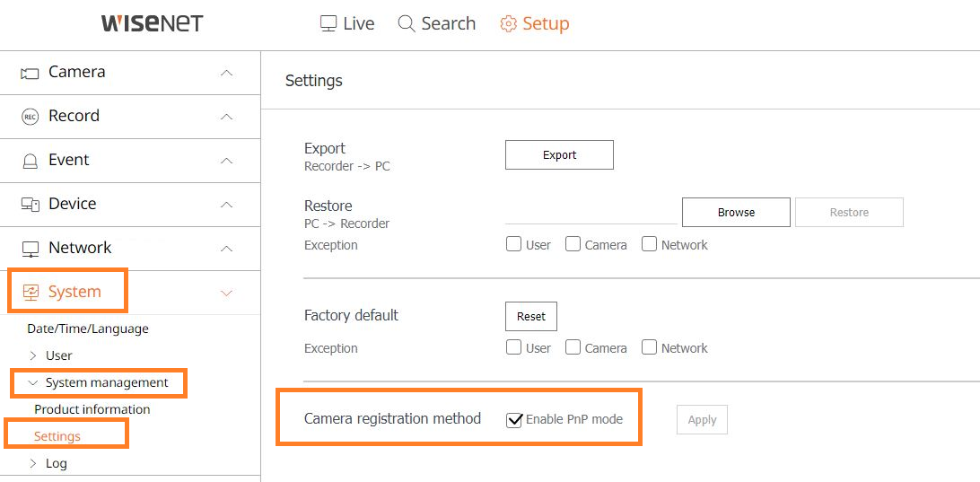Click the Camera icon in sidebar
This screenshot has width=980, height=482.
(x=30, y=73)
